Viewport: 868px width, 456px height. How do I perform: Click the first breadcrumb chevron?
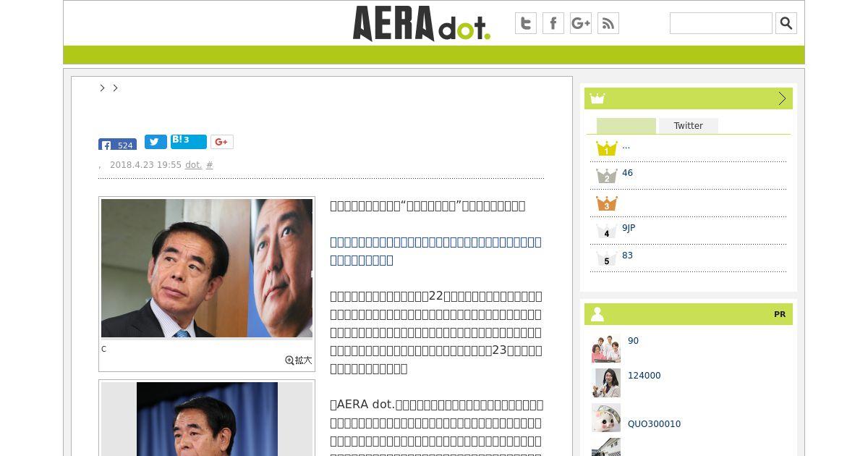tap(102, 88)
